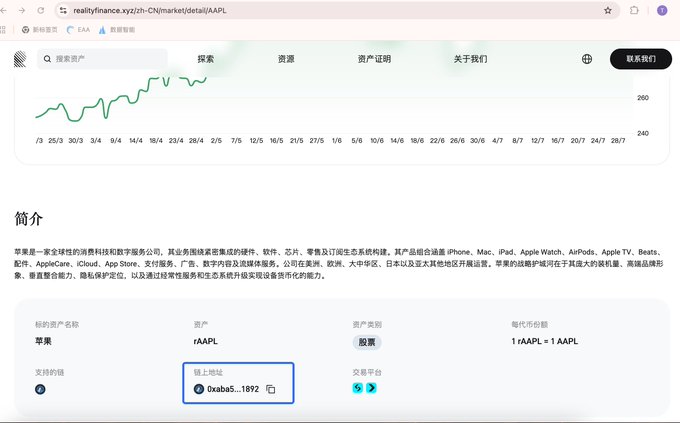Open the apps grid icon in bookmarks bar
Screen dimensions: 680x423
click(3, 30)
